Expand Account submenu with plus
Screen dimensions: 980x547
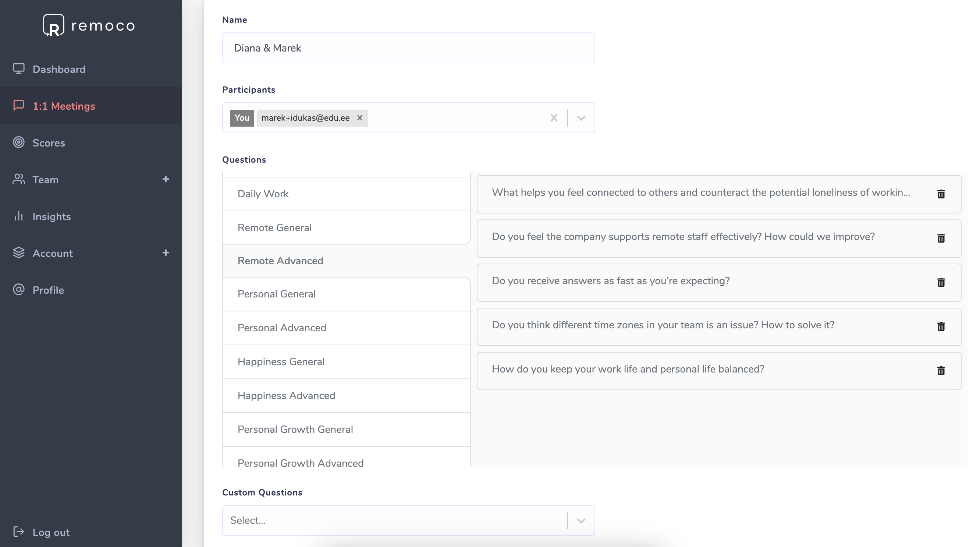[x=166, y=253]
